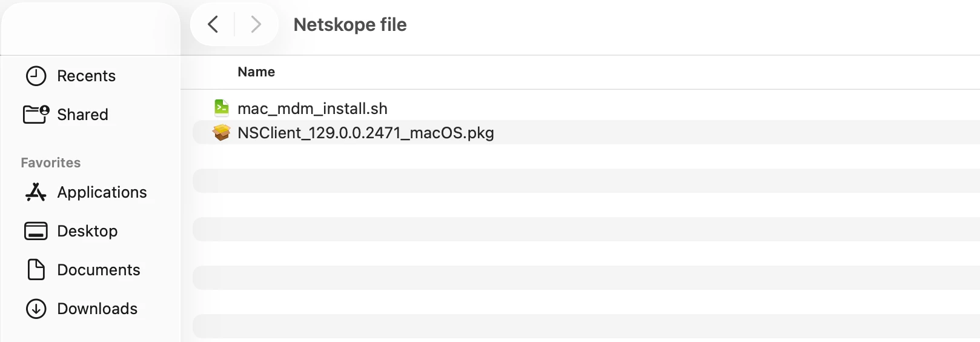Viewport: 980px width, 342px height.
Task: Go to the Applications label
Action: click(102, 192)
